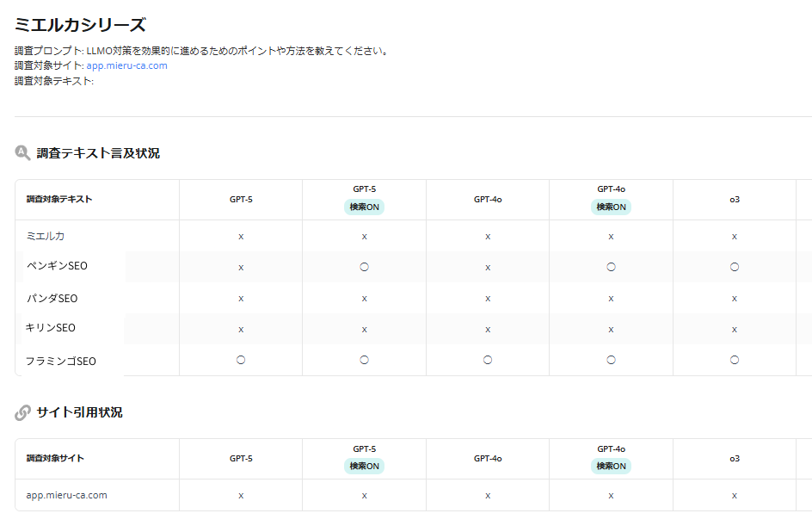Click the 検索ON badge under GPT-4o in site table
Viewport: 812px width, 532px height.
pos(611,466)
